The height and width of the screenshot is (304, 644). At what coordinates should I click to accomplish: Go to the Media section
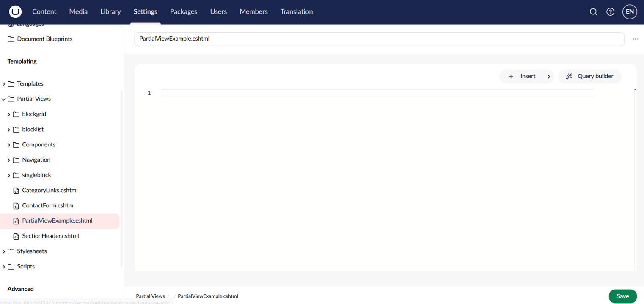click(78, 12)
